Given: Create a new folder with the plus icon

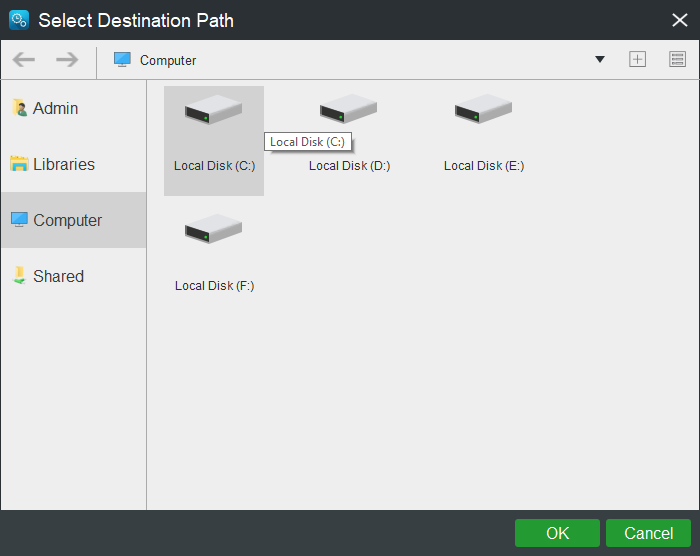Looking at the screenshot, I should pyautogui.click(x=637, y=59).
